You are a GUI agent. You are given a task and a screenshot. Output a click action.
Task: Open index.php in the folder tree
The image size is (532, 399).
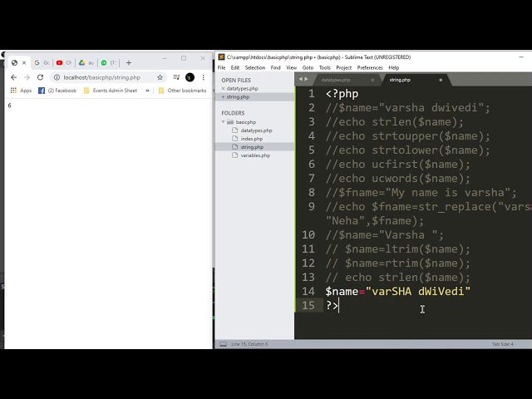click(251, 139)
